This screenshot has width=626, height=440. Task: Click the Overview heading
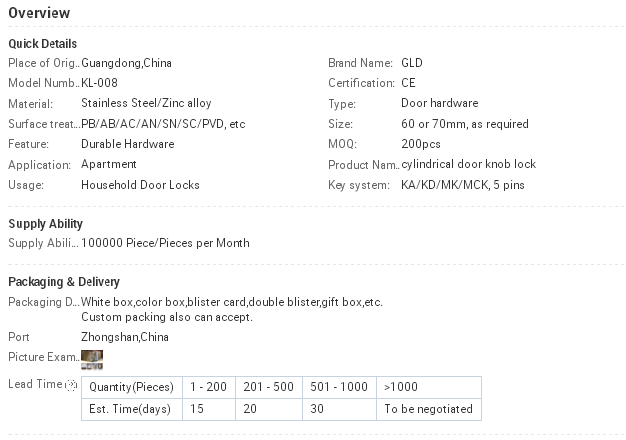click(x=39, y=13)
